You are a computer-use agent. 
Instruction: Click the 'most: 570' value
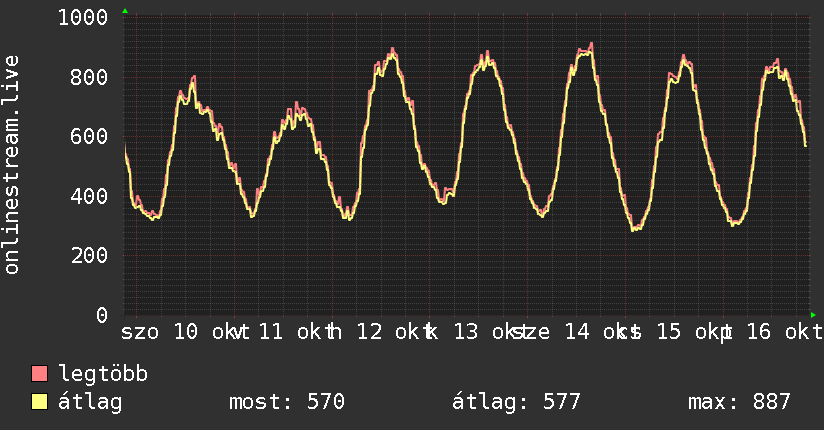287,402
